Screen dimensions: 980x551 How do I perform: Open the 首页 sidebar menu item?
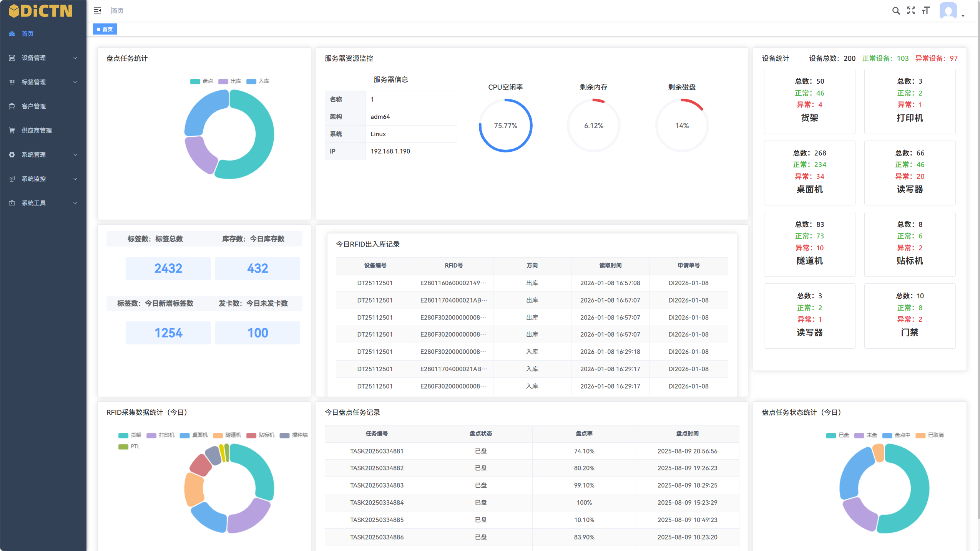(x=28, y=34)
